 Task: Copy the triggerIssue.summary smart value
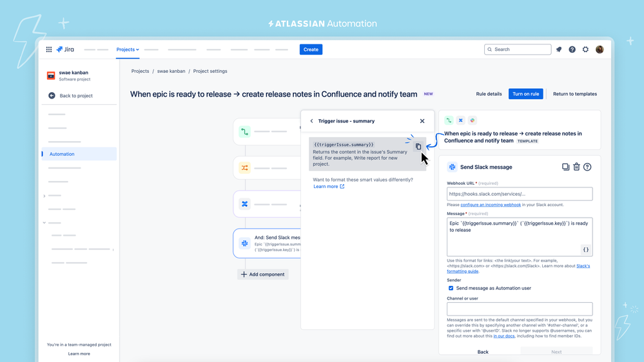[418, 146]
